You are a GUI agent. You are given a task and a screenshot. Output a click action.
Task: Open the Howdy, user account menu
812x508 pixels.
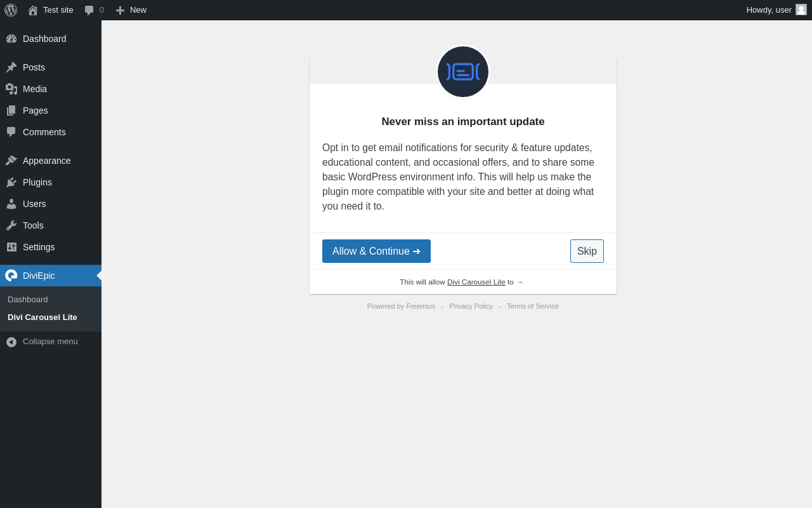pos(776,10)
